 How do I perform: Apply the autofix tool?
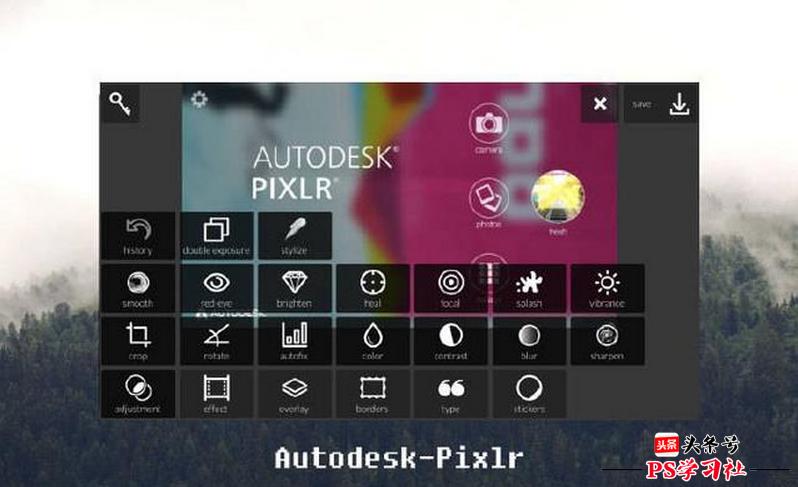pyautogui.click(x=295, y=341)
